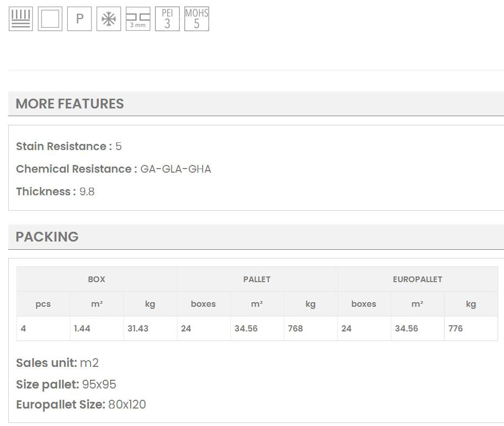Click the letter P icon
This screenshot has height=426, width=504.
tap(79, 19)
